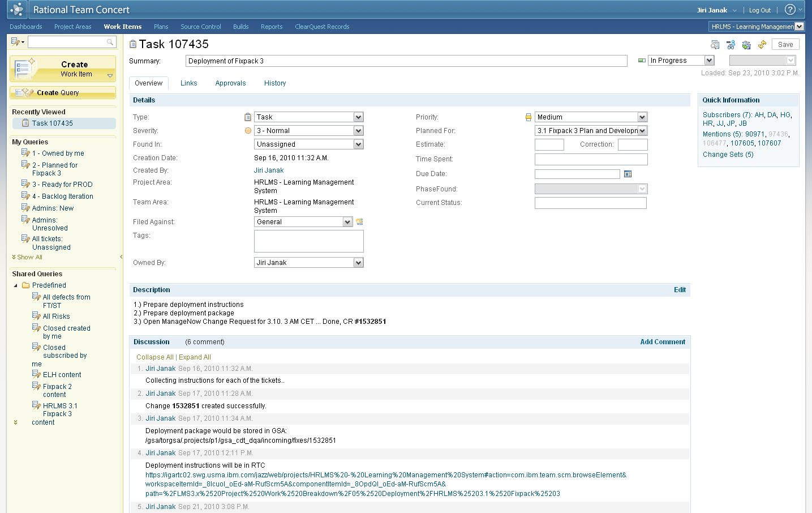
Task: Click the Collapse All comments link
Action: pyautogui.click(x=155, y=357)
